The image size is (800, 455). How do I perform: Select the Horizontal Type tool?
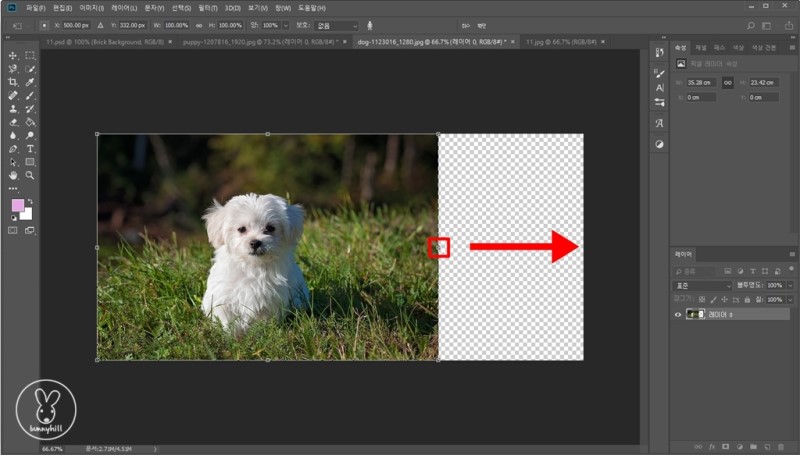click(30, 148)
